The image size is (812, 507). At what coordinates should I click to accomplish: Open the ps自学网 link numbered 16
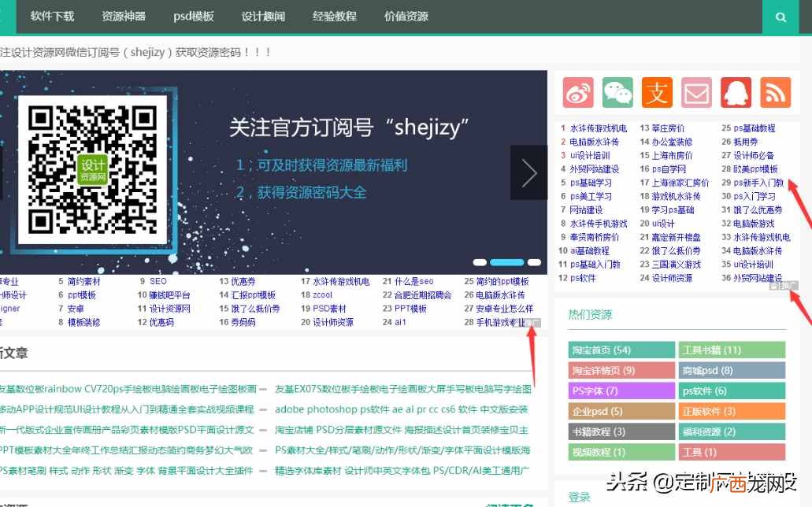669,168
